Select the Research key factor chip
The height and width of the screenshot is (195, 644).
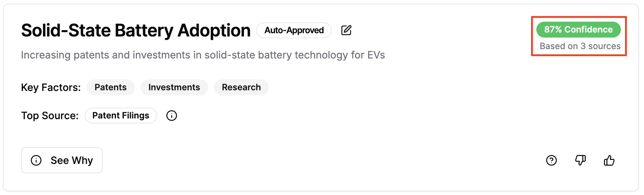point(241,87)
